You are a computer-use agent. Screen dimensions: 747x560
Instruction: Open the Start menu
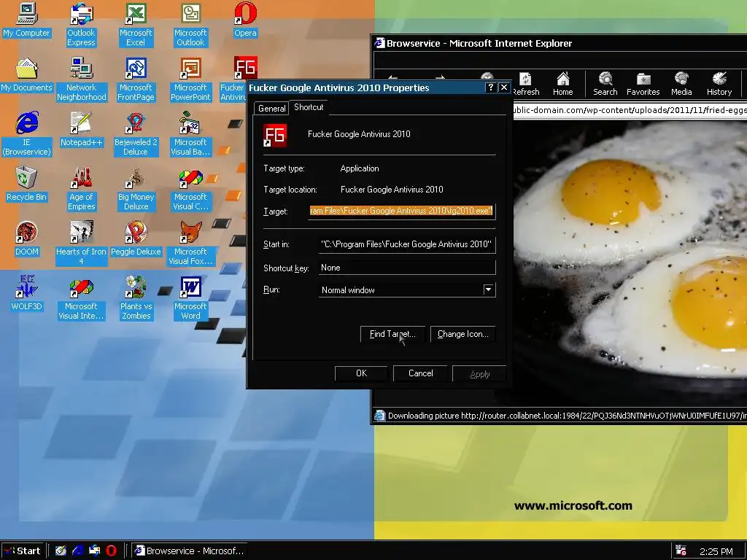(x=23, y=551)
